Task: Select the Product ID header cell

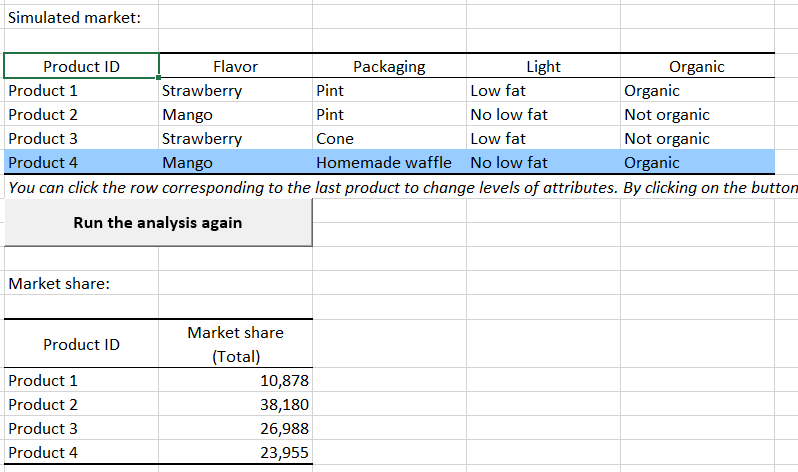Action: (81, 67)
